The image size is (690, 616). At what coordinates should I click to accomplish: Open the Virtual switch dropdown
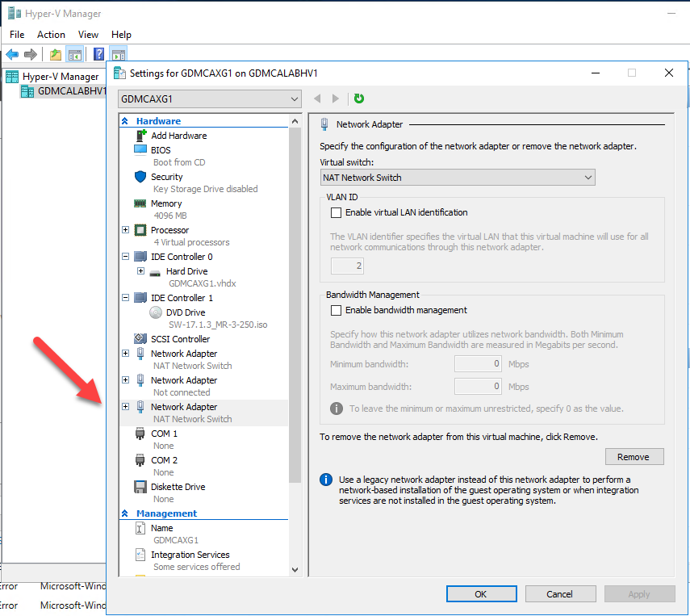pos(458,178)
